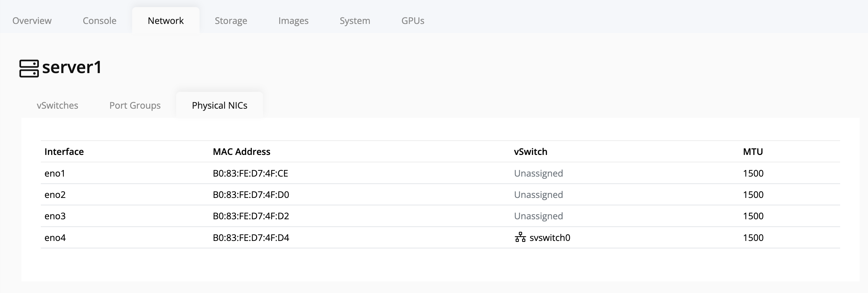This screenshot has height=293, width=868.
Task: Open the Port Groups sub-tab
Action: point(135,105)
